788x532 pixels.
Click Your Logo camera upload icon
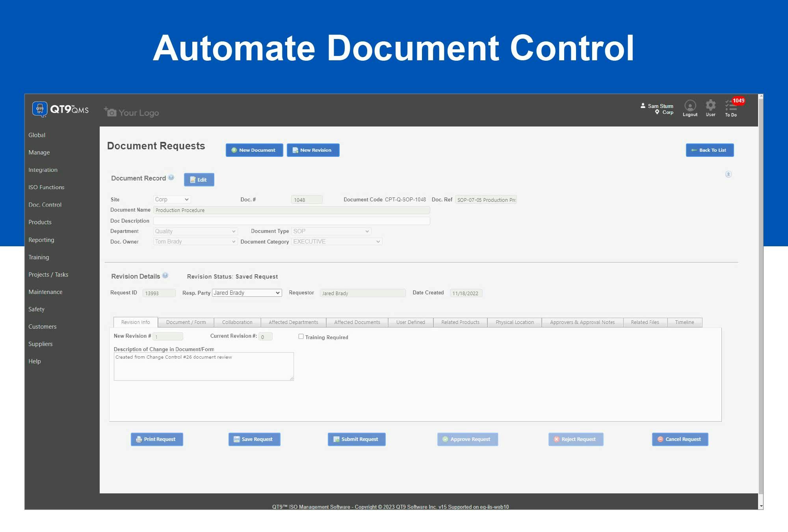coord(110,112)
